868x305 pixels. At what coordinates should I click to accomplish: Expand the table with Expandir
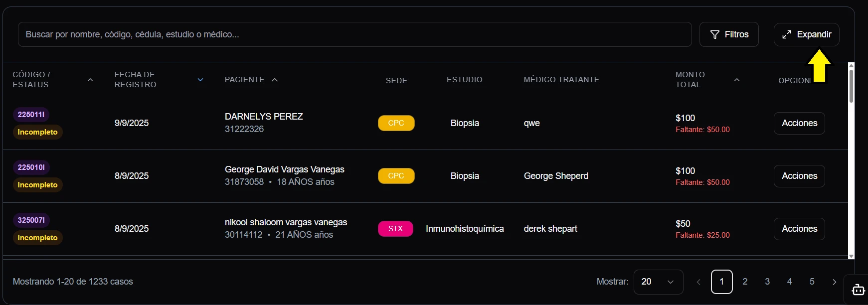pos(806,34)
